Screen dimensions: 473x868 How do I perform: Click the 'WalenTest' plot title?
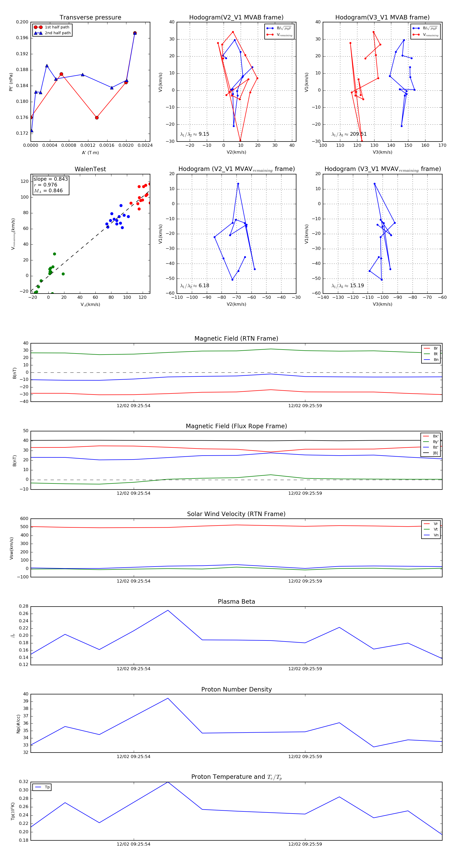coord(90,169)
